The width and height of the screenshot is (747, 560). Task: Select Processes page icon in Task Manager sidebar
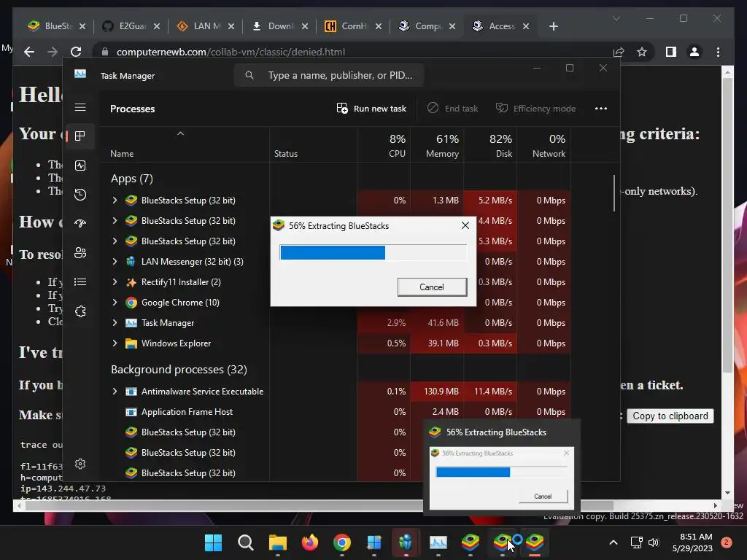[80, 136]
